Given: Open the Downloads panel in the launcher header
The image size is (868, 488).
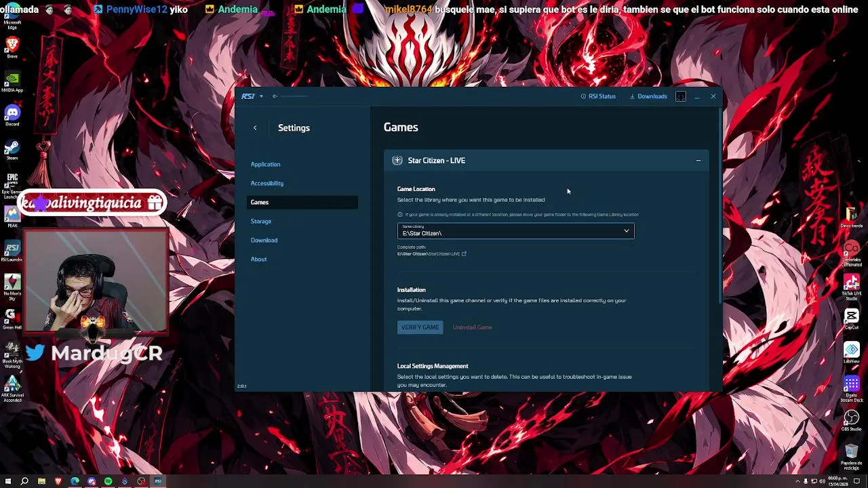Looking at the screenshot, I should [x=648, y=96].
